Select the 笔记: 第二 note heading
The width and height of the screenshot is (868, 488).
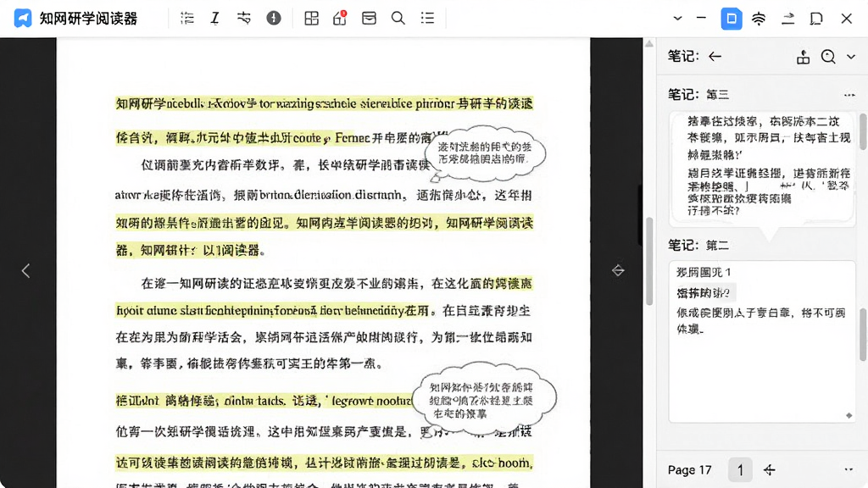pyautogui.click(x=698, y=245)
